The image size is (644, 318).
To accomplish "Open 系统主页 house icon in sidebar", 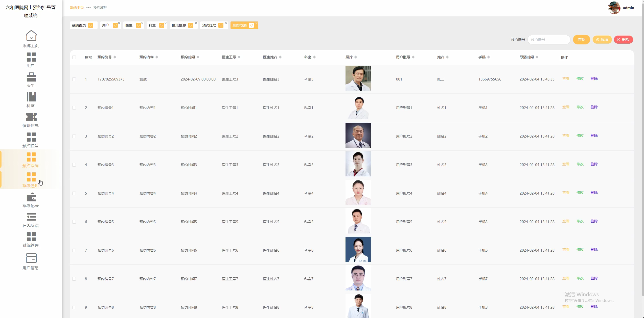I will pyautogui.click(x=31, y=36).
